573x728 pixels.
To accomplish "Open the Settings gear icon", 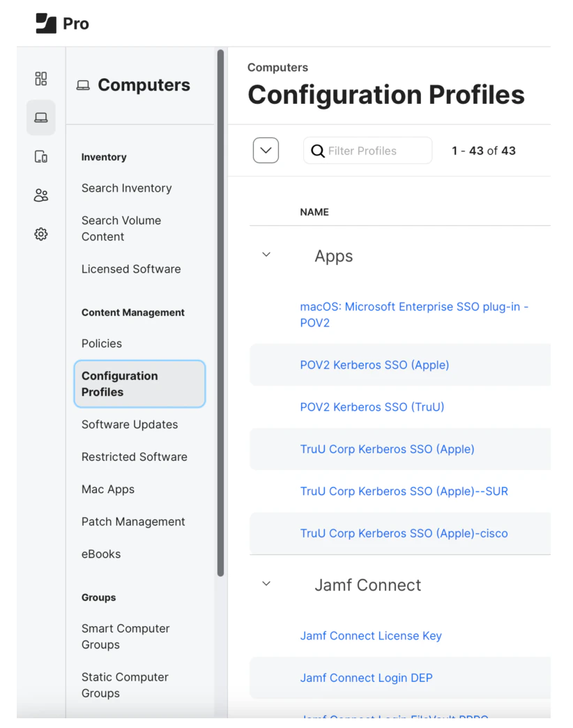I will click(x=41, y=234).
